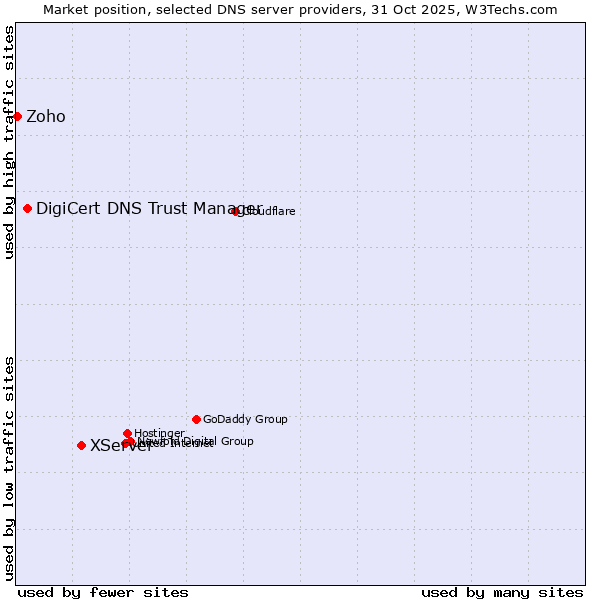Click the 'Market position' title text
Image resolution: width=600 pixels, height=600 pixels.
[x=89, y=9]
